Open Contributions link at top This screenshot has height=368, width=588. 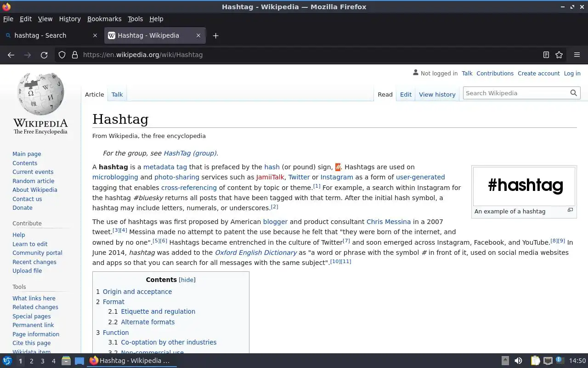495,73
